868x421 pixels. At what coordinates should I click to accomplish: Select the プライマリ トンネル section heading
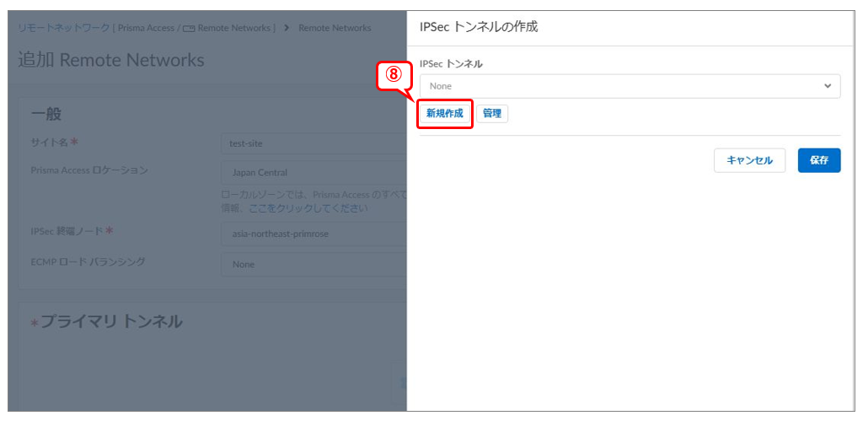tap(111, 321)
